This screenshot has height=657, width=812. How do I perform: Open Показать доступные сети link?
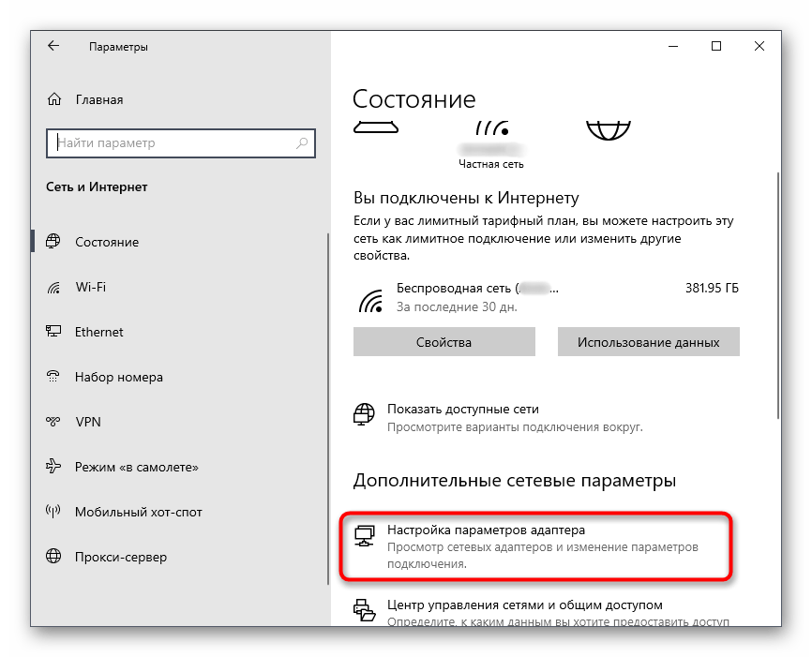click(463, 410)
